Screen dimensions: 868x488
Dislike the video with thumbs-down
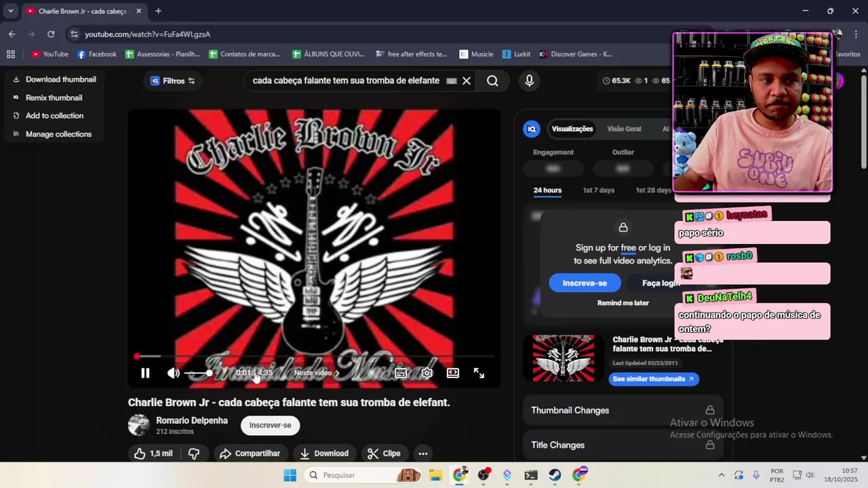pos(194,453)
